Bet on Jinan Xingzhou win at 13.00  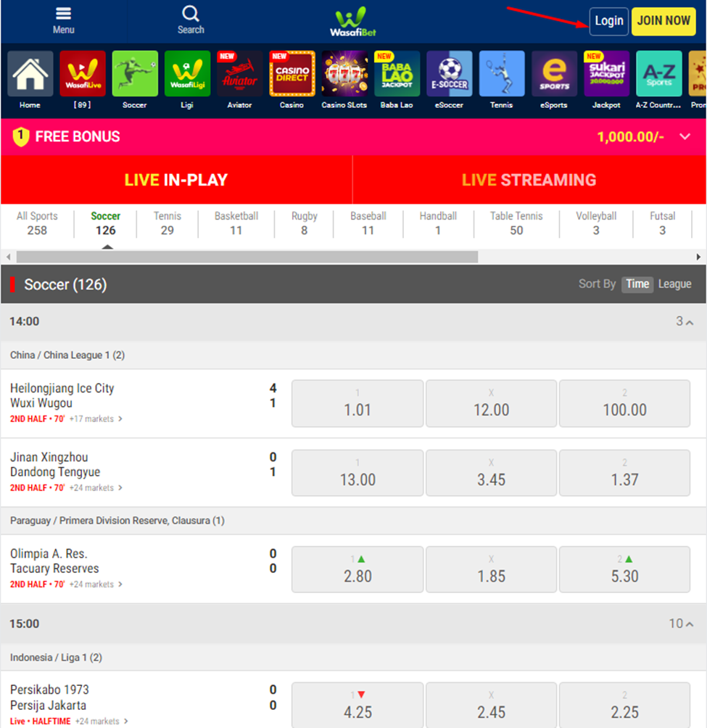(x=357, y=473)
